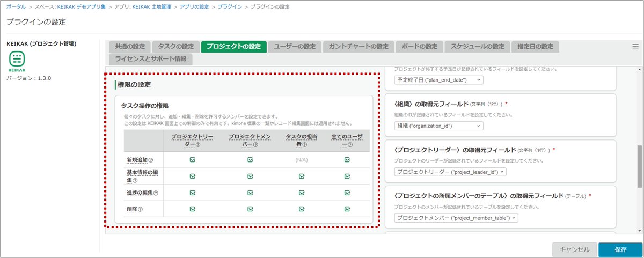Go to プラグイン breadcrumb link
Image resolution: width=644 pixels, height=258 pixels.
pyautogui.click(x=229, y=6)
